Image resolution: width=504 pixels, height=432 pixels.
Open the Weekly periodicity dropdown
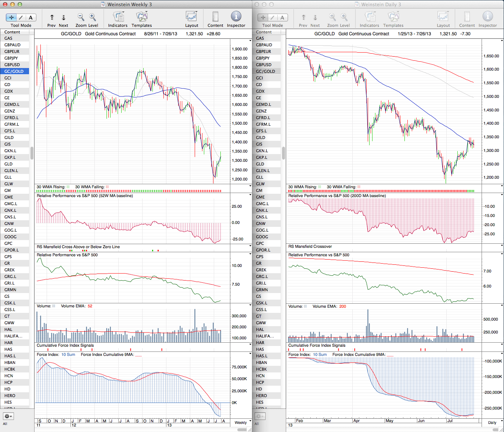pos(241,422)
